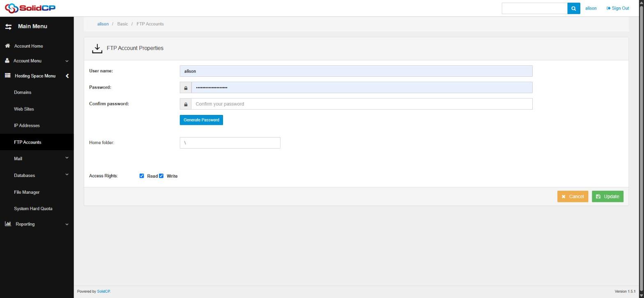Click the Basic breadcrumb text
The height and width of the screenshot is (298, 644).
click(x=122, y=24)
